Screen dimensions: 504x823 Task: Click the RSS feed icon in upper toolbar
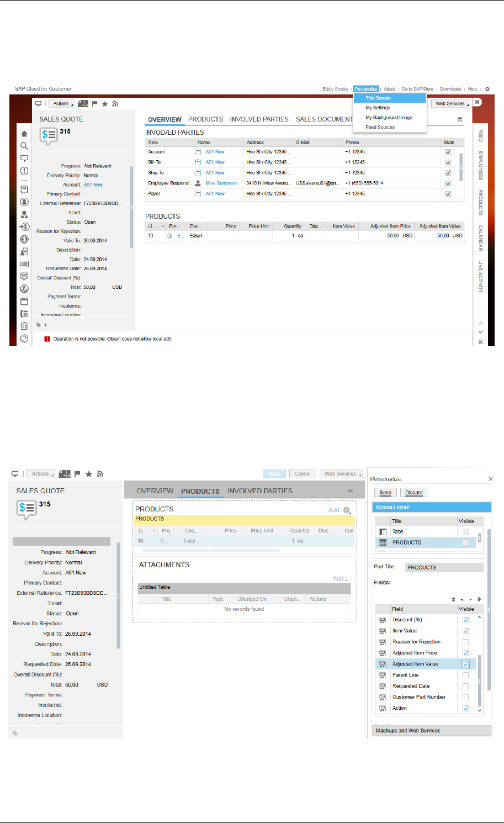(115, 104)
